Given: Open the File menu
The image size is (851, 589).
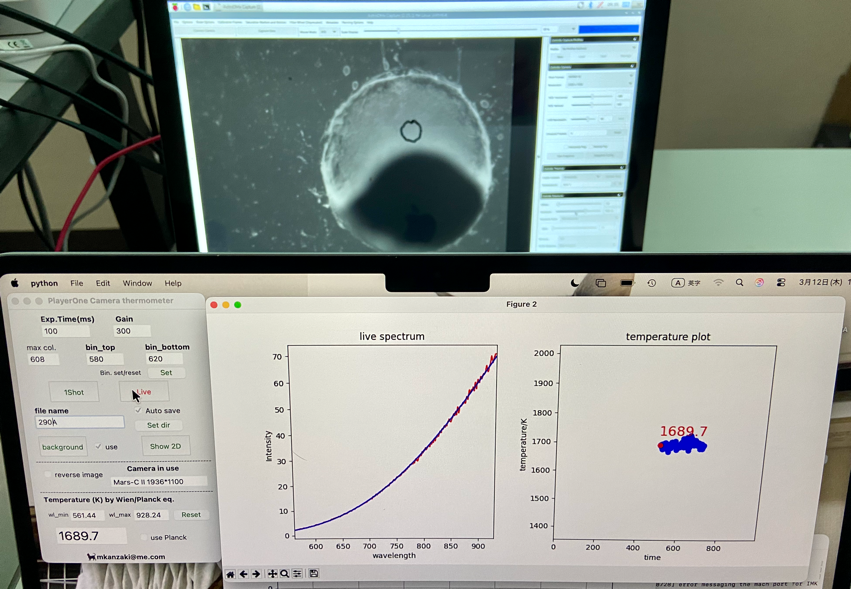Looking at the screenshot, I should tap(76, 283).
